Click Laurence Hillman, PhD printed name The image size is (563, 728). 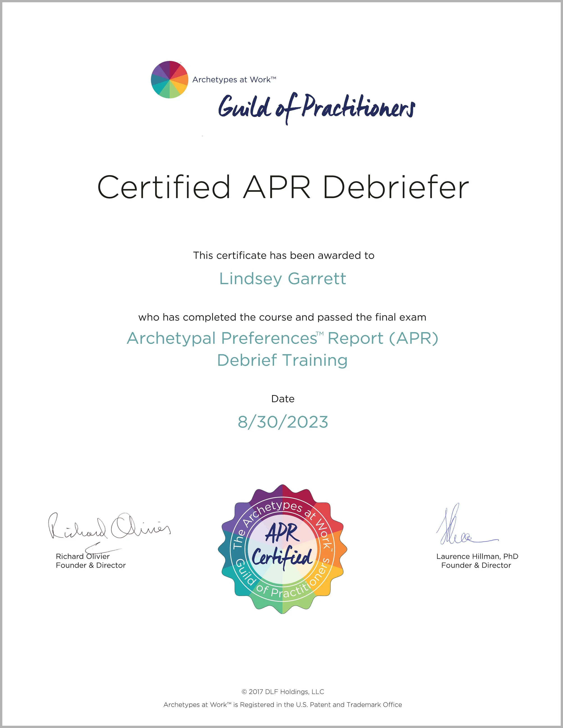pos(477,556)
